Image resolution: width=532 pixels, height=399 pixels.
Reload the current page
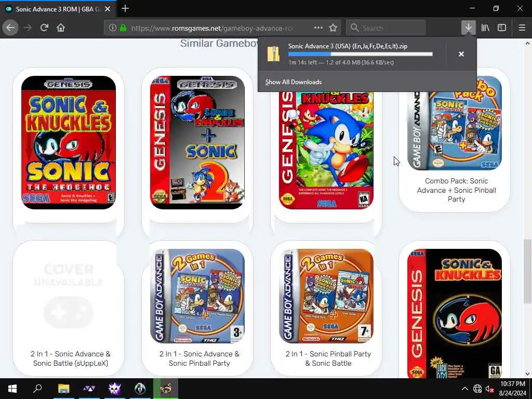tap(44, 28)
